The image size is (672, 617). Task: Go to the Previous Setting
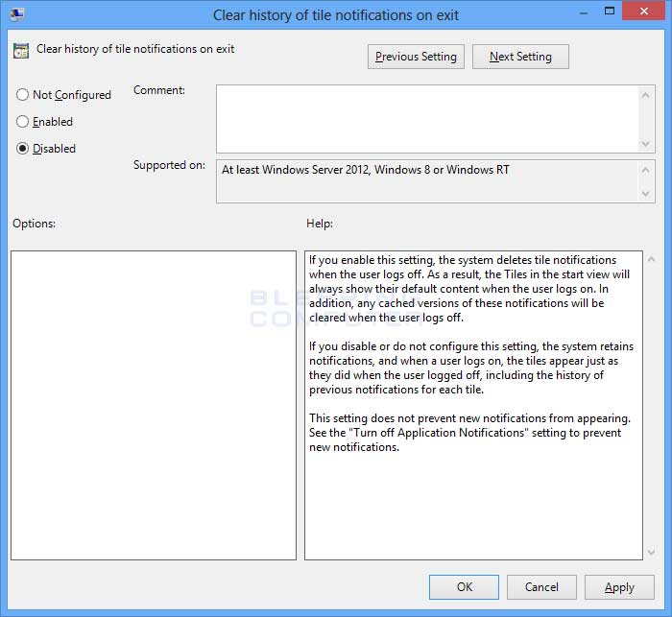pyautogui.click(x=416, y=57)
